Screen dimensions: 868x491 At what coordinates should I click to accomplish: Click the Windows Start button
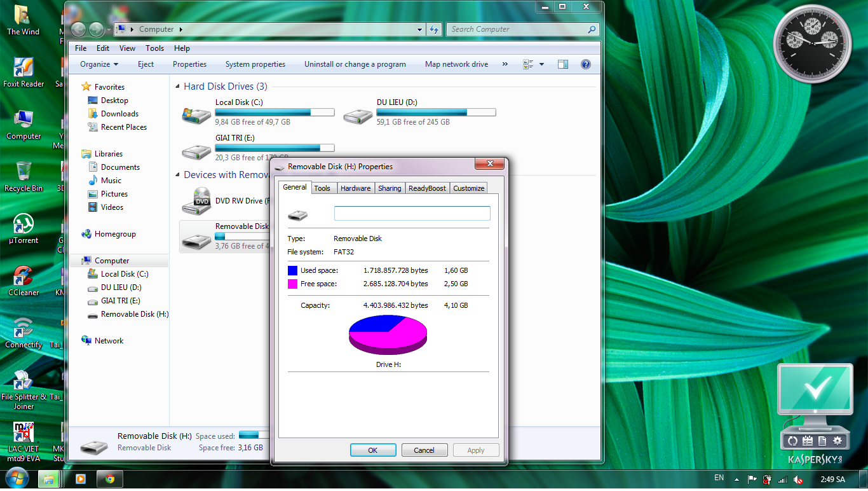point(16,478)
